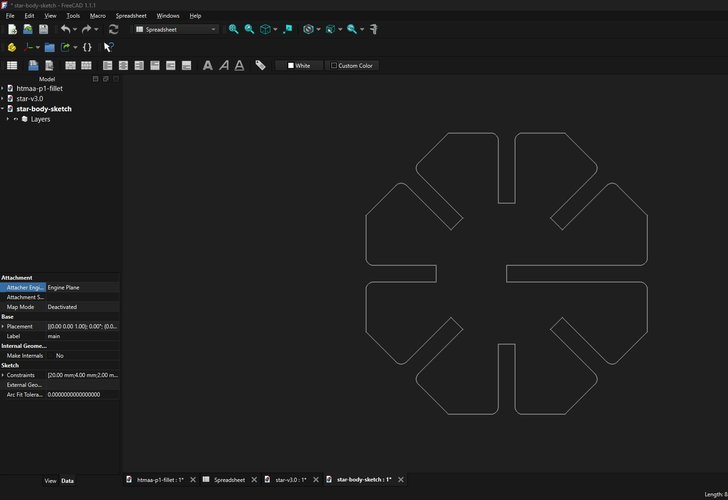
Task: Split the merged cell
Action: pos(86,65)
